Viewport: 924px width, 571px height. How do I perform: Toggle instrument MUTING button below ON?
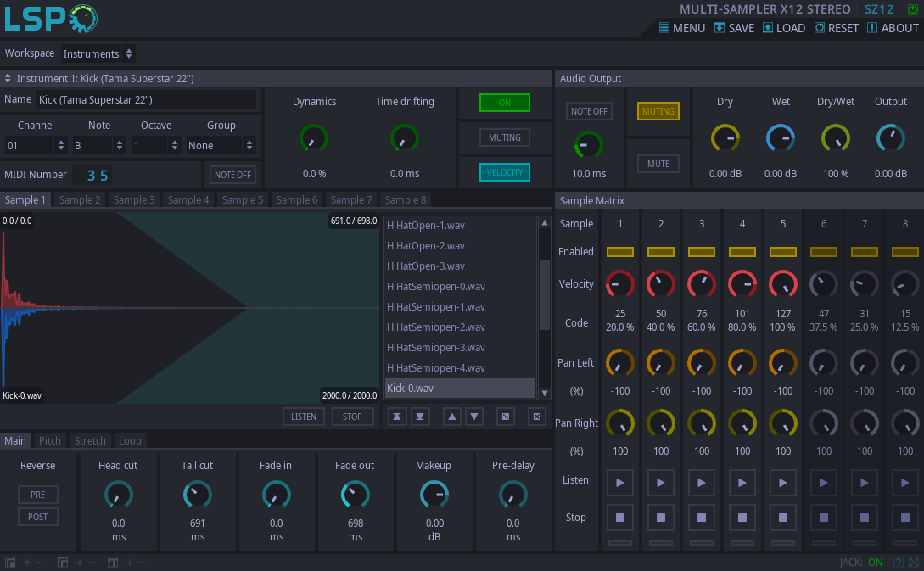tap(505, 137)
